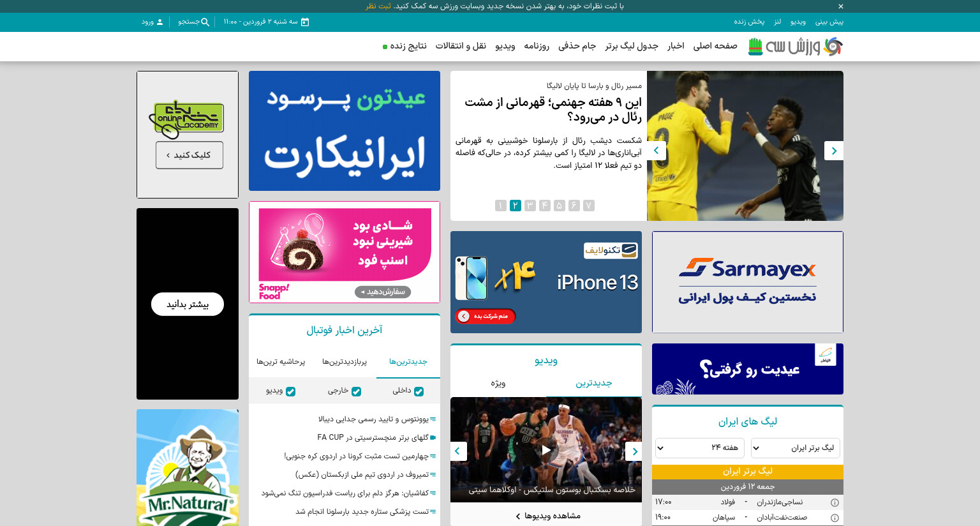Click منم شرکت بده button on iPhone ad
The height and width of the screenshot is (526, 980).
[486, 316]
